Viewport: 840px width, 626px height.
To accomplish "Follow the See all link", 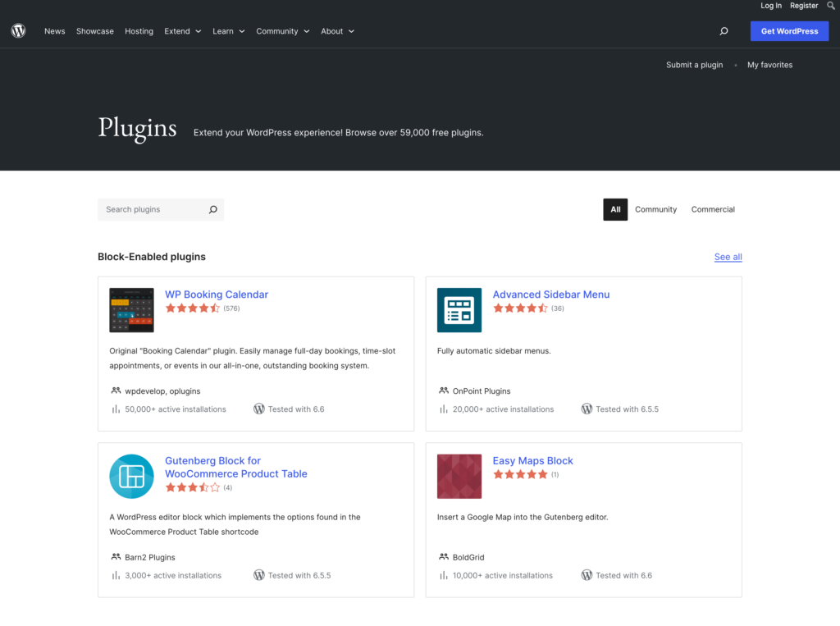I will click(728, 257).
